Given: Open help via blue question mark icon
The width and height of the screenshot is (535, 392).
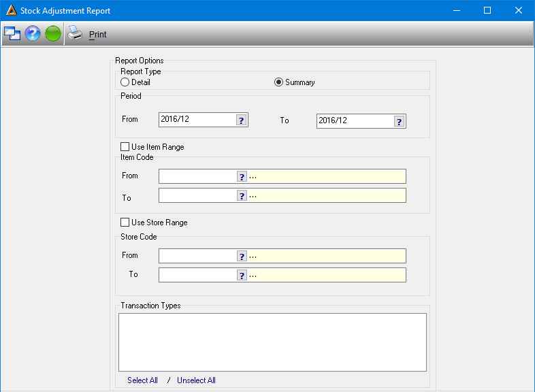Looking at the screenshot, I should 33,33.
